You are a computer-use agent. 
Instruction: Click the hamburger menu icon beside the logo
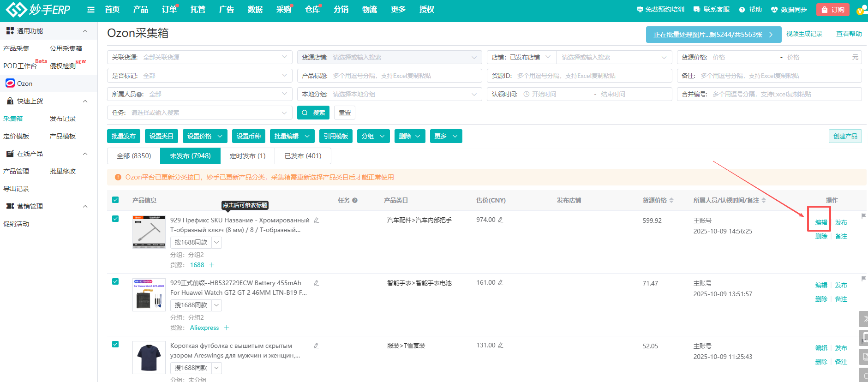tap(91, 10)
